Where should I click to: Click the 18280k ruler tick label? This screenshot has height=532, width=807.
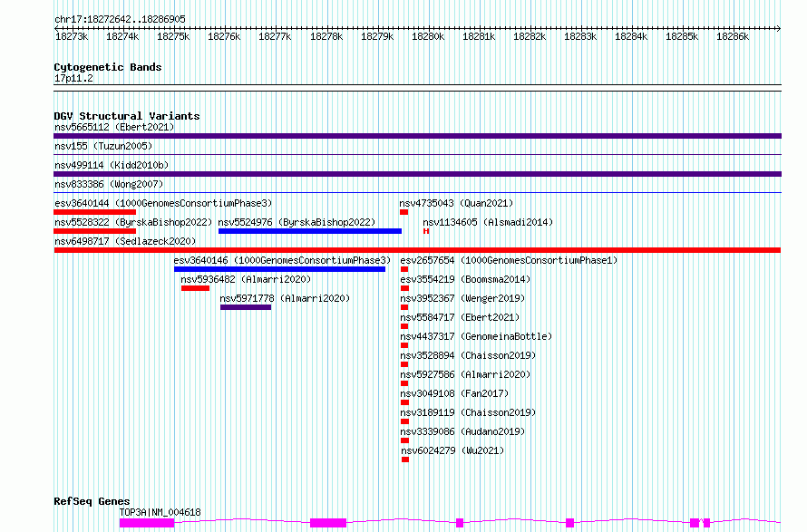pyautogui.click(x=428, y=36)
